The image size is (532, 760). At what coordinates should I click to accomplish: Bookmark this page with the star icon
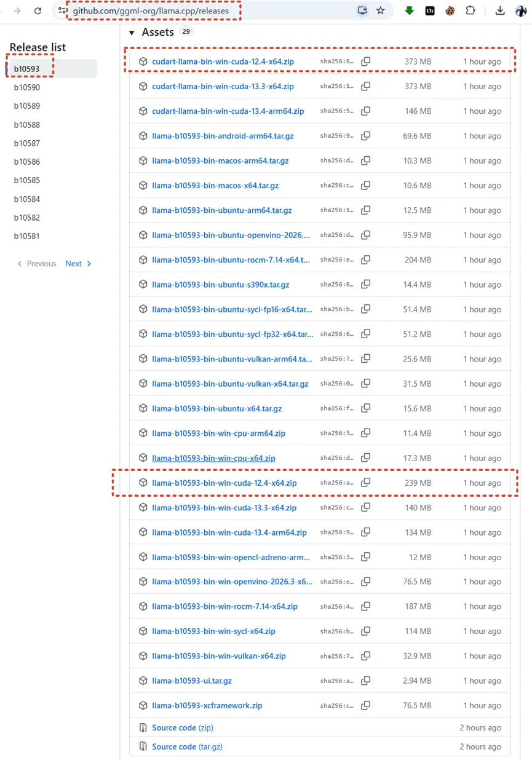(x=381, y=10)
